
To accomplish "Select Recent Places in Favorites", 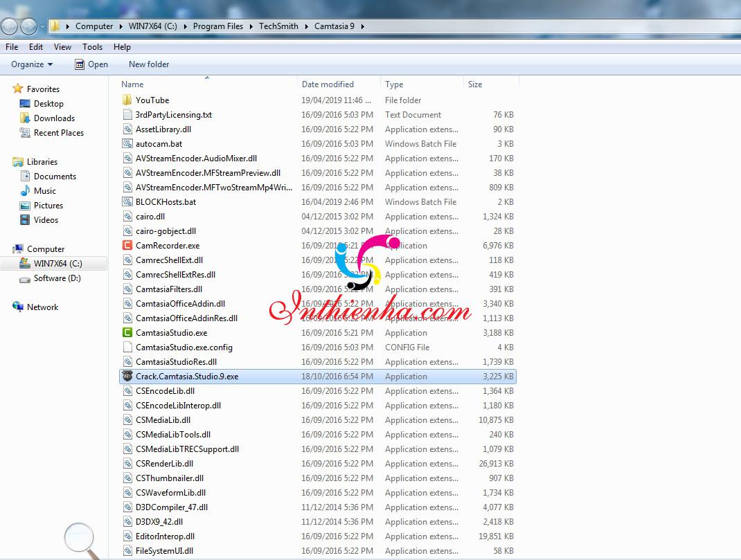I will pyautogui.click(x=24, y=132).
